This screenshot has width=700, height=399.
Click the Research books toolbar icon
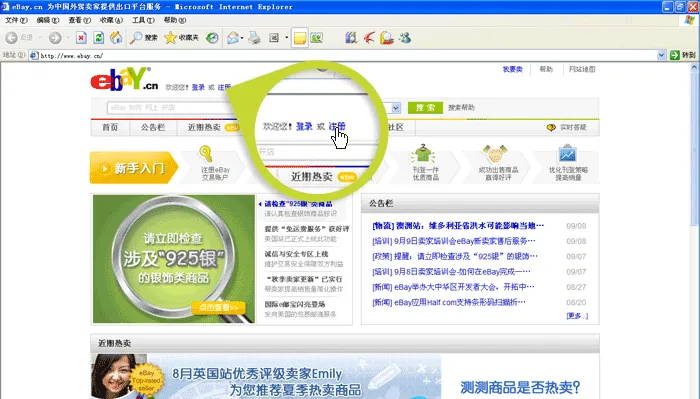tap(351, 38)
